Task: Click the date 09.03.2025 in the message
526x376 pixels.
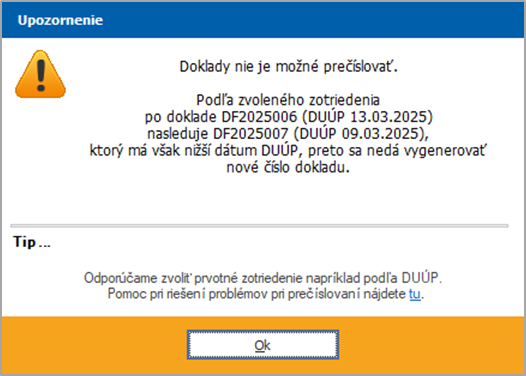Action: 379,133
